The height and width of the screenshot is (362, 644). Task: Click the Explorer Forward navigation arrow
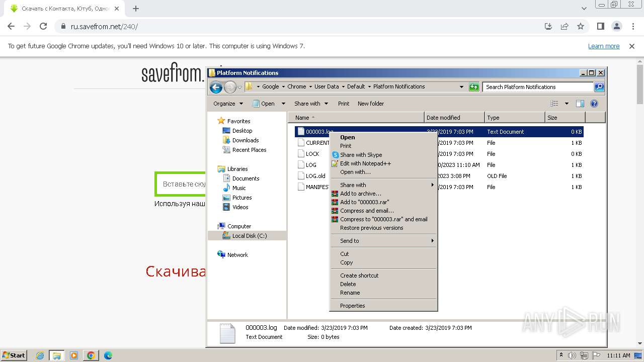pos(230,87)
